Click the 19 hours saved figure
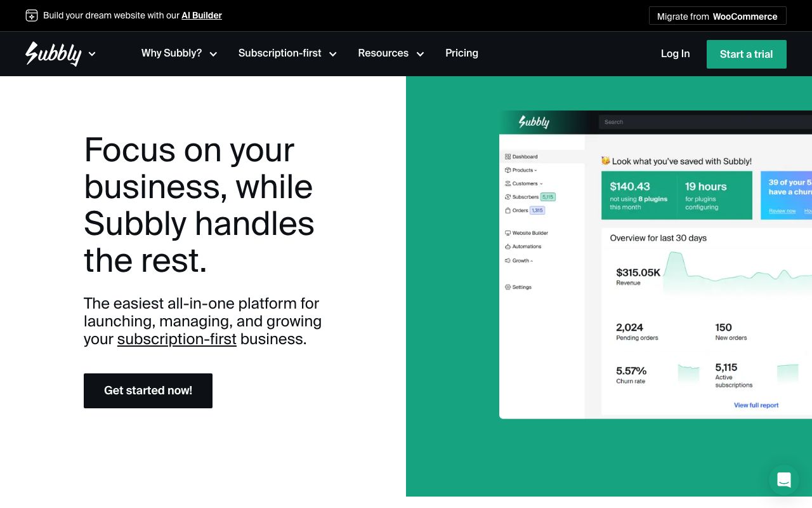Screen dimensions: 812x508 706,187
